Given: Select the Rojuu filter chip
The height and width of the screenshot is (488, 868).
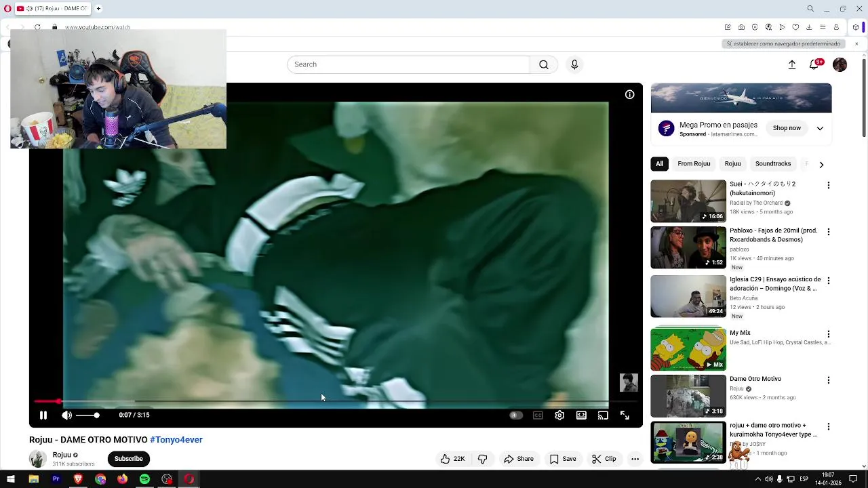Looking at the screenshot, I should coord(732,164).
